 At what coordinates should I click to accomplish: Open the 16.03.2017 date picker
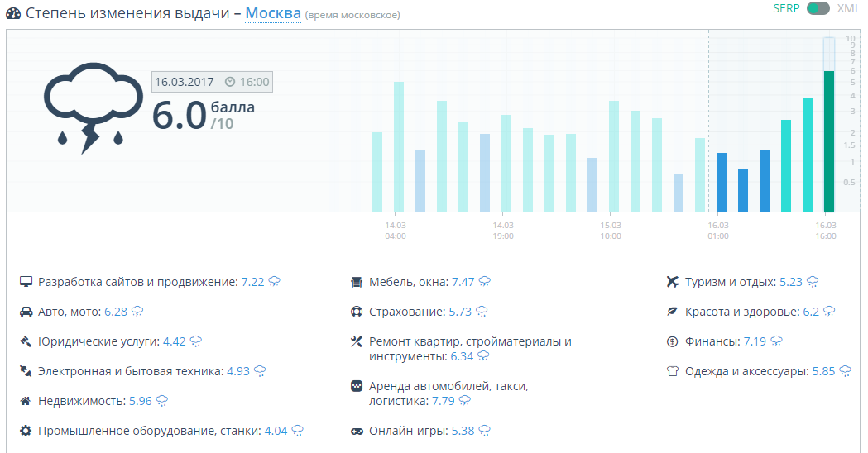pos(185,82)
